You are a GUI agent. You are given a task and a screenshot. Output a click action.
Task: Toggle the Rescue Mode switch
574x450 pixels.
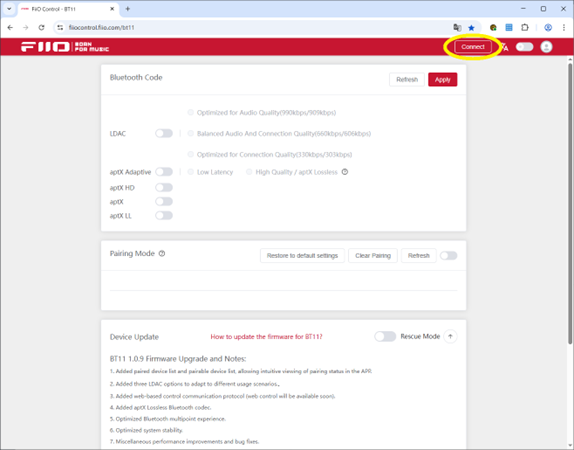click(385, 336)
